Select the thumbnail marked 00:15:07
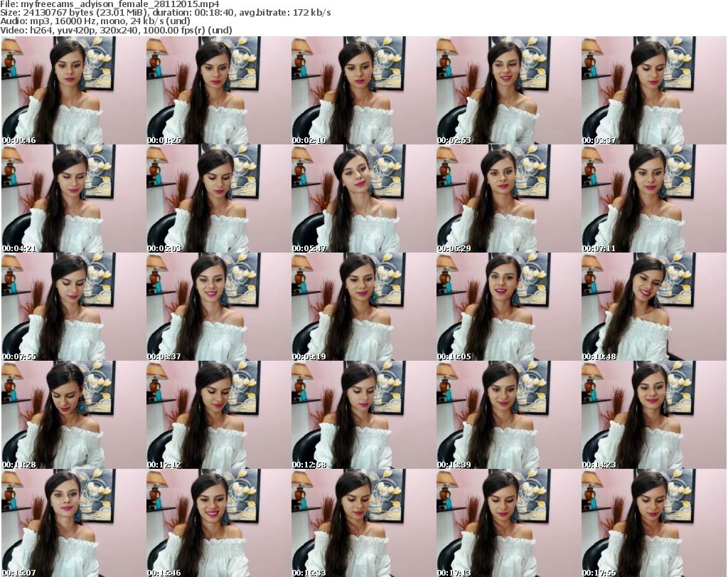The image size is (728, 577). (x=73, y=523)
